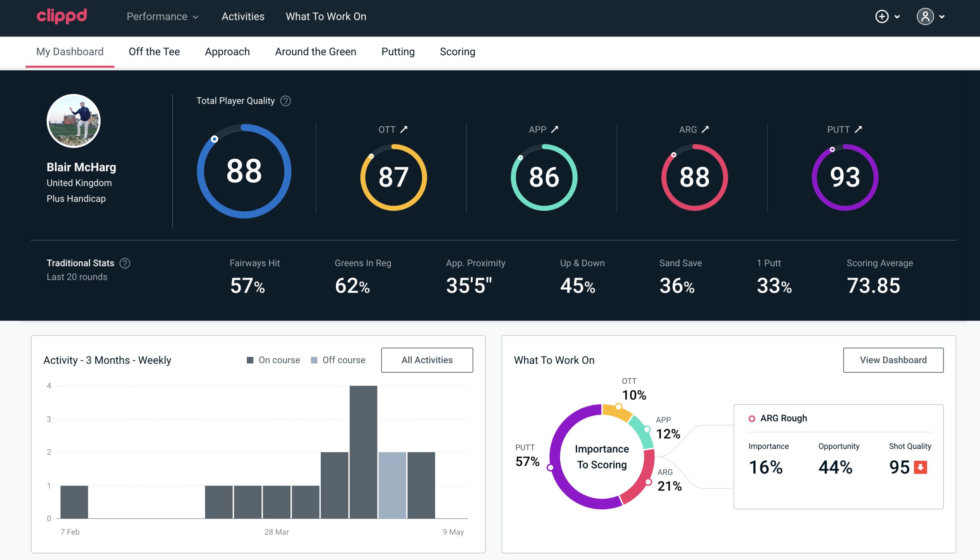Viewport: 980px width, 560px height.
Task: Switch to the Putting tab
Action: (x=397, y=51)
